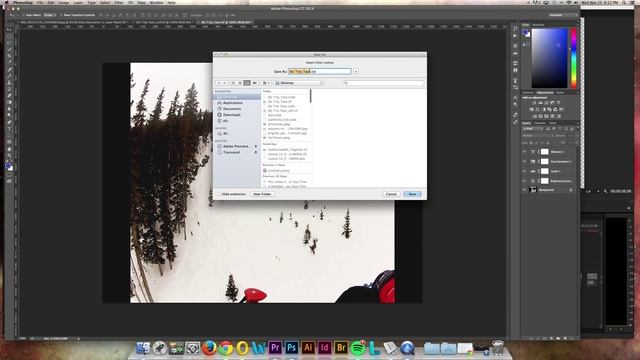The height and width of the screenshot is (360, 640).
Task: Select Downloads in the dialog sidebar
Action: (231, 115)
